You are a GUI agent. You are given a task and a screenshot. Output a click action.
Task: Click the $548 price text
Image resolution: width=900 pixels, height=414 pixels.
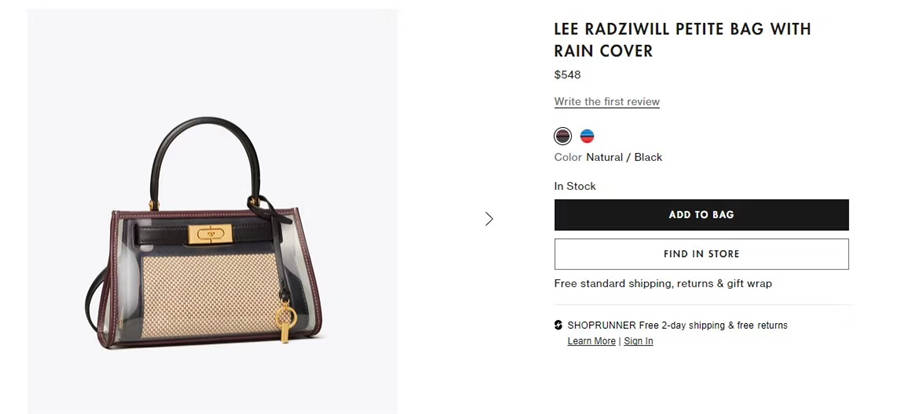click(x=567, y=75)
